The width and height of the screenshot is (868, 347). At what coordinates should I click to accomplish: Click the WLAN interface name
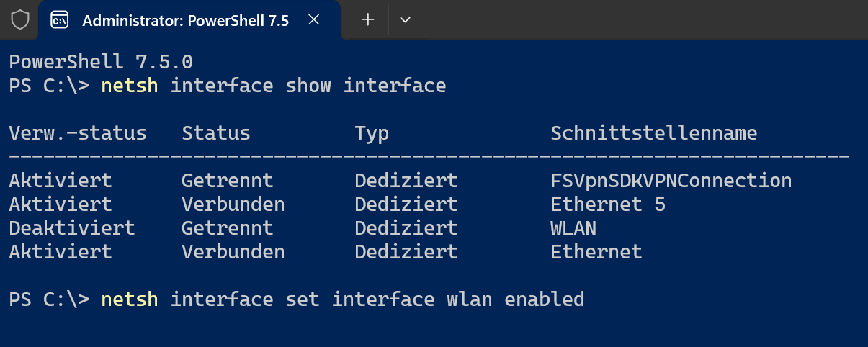[573, 228]
